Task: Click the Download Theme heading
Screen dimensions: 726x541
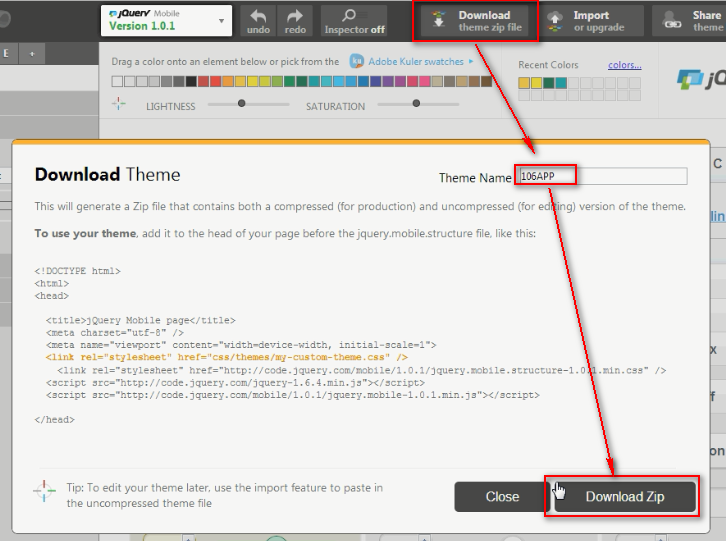Action: (107, 175)
